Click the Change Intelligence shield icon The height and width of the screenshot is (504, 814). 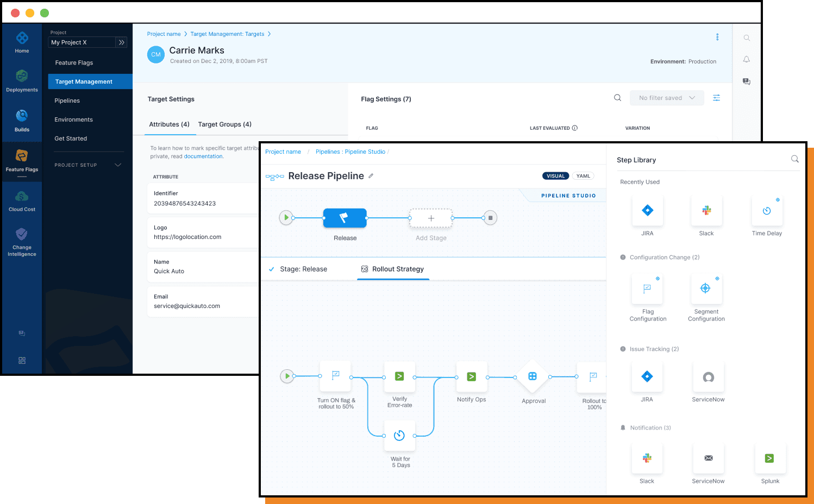(22, 234)
